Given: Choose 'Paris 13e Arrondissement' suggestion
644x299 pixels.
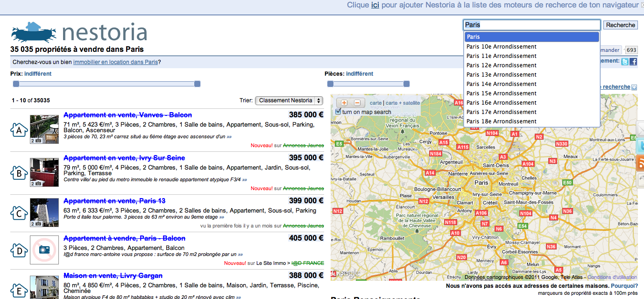Looking at the screenshot, I should [x=532, y=75].
